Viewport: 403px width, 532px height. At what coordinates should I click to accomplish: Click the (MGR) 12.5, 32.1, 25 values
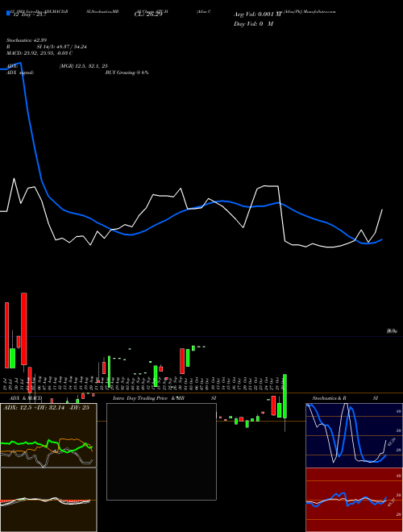tap(84, 66)
